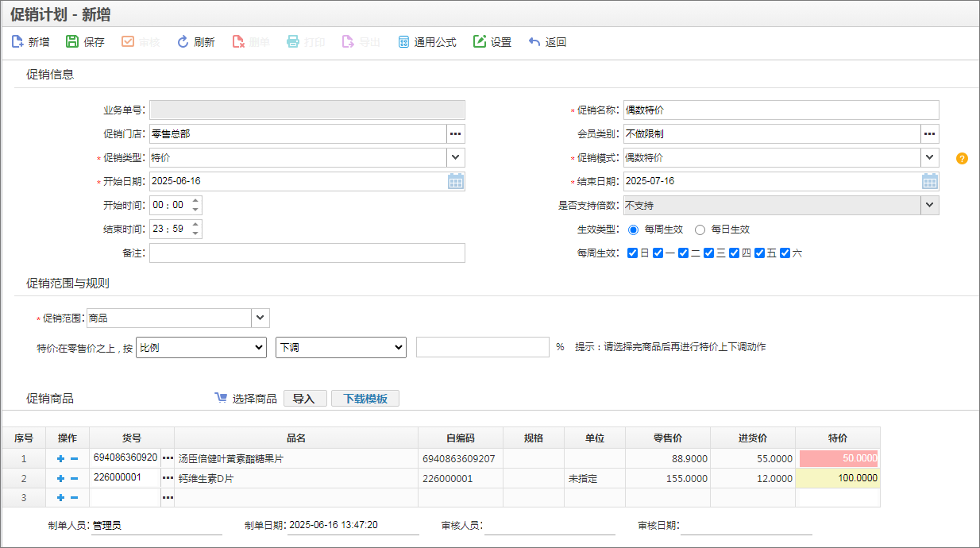Image resolution: width=980 pixels, height=548 pixels.
Task: Open calendar for 开始日期
Action: [456, 181]
